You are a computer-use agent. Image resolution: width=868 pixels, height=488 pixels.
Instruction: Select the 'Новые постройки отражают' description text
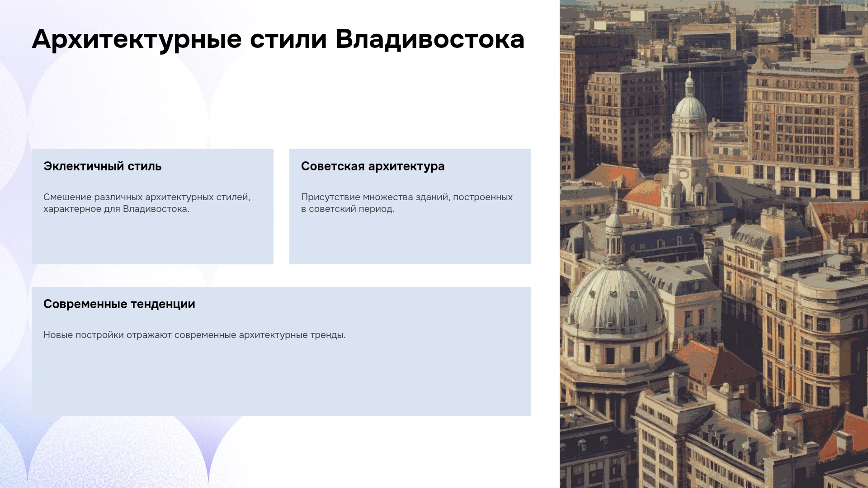click(108, 335)
